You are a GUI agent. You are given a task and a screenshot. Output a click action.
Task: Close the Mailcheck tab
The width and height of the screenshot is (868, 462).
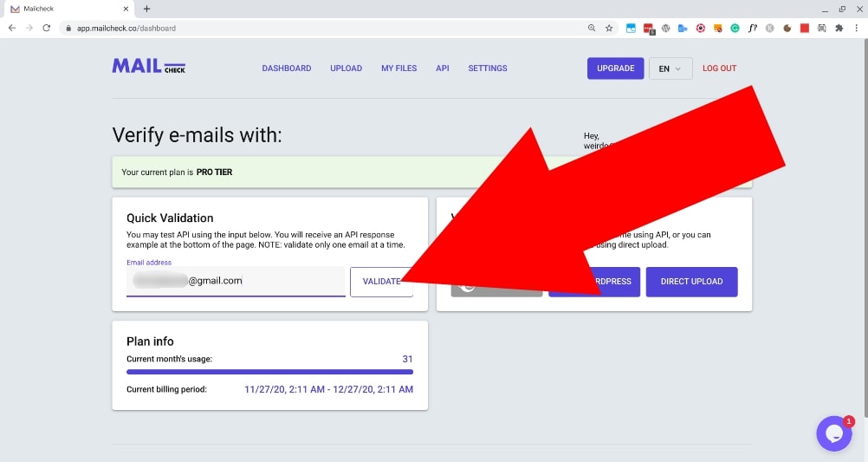pos(126,9)
